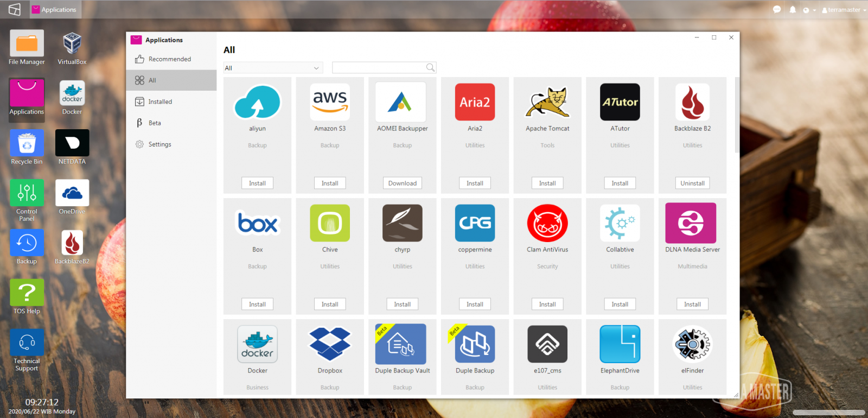Download AOMEI Backupper
Screen dimensions: 868x418
(x=402, y=183)
